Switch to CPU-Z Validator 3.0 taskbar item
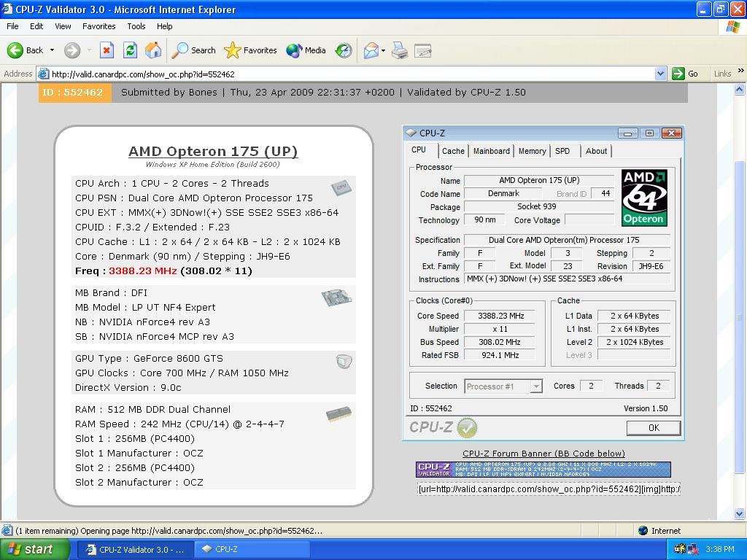Image resolution: width=747 pixels, height=560 pixels. (x=135, y=549)
